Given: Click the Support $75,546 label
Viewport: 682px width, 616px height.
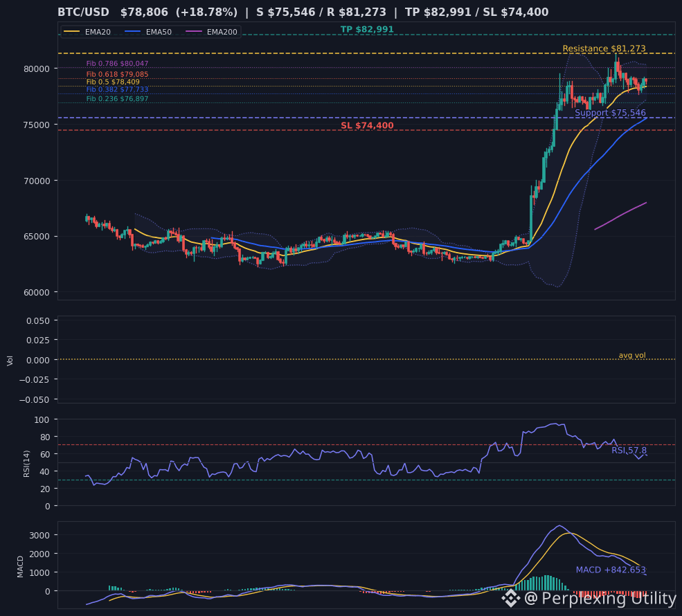Looking at the screenshot, I should pos(610,113).
